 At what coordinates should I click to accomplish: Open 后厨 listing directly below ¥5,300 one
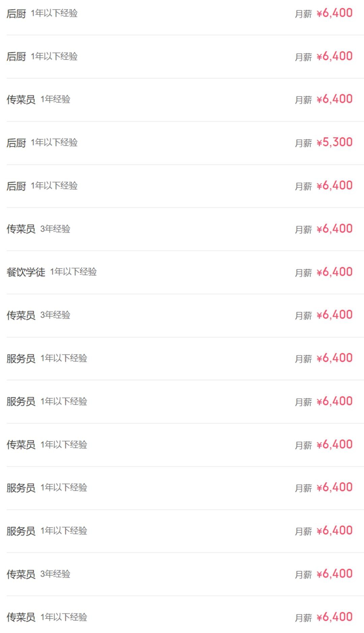tap(16, 186)
